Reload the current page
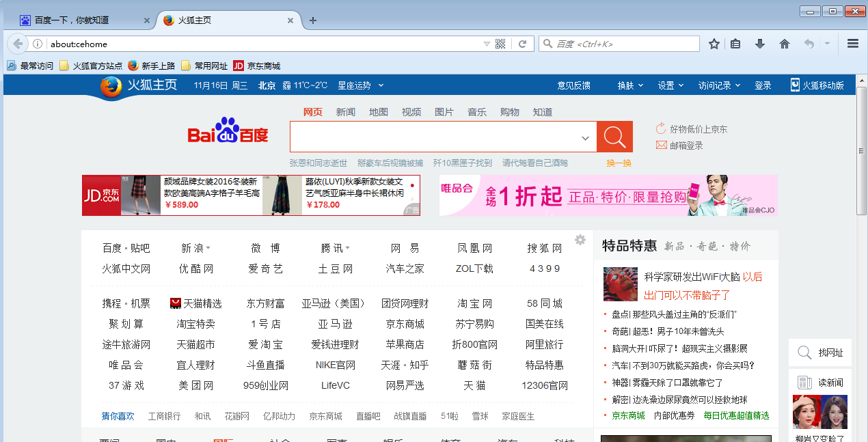Screen dimensions: 868x442 click(x=523, y=44)
